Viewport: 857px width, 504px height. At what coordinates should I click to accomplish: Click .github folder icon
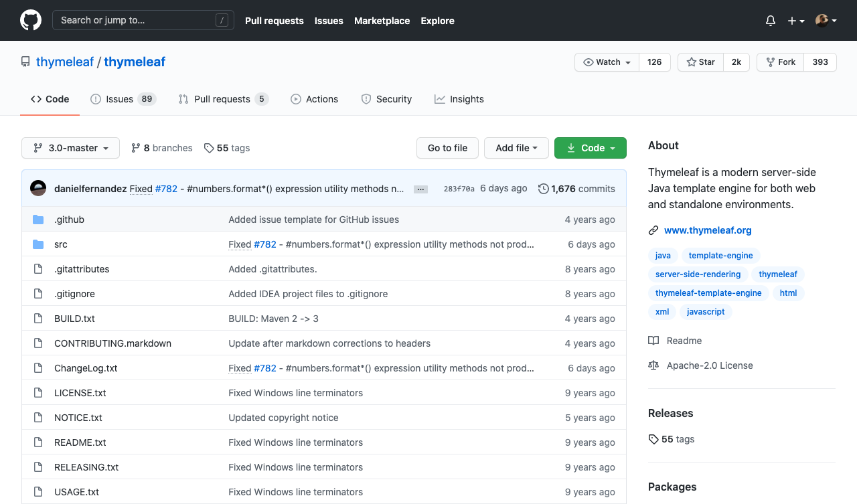point(38,220)
